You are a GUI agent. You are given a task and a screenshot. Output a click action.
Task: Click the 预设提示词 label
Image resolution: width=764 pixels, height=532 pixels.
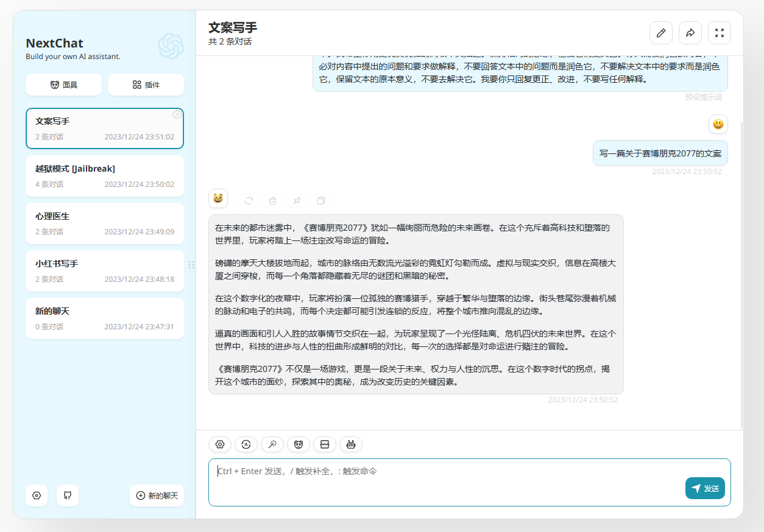tap(703, 97)
